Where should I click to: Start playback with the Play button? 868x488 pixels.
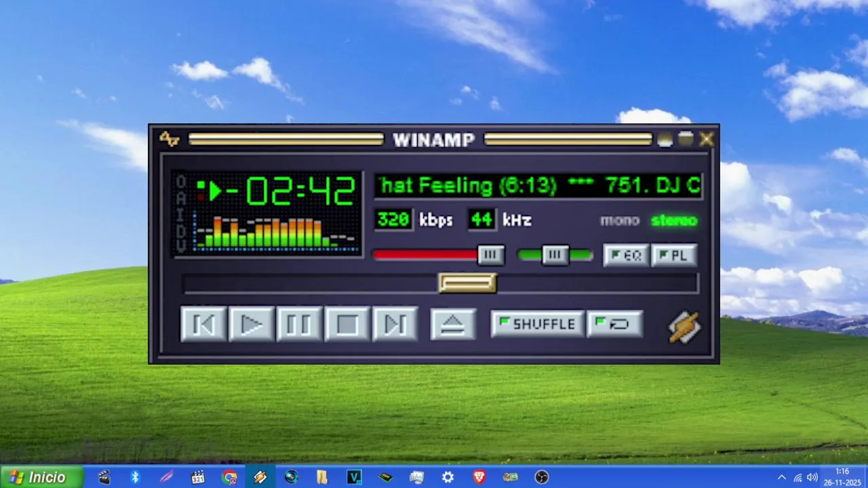(252, 324)
